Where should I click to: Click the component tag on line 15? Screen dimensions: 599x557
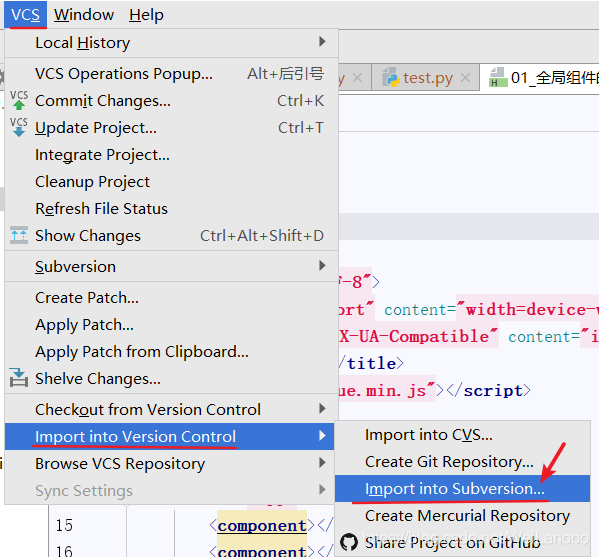[x=262, y=526]
